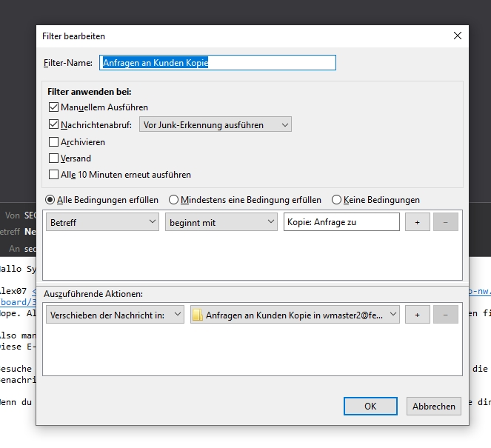Open the Betreff field dropdown
This screenshot has height=448, width=491.
pyautogui.click(x=102, y=222)
